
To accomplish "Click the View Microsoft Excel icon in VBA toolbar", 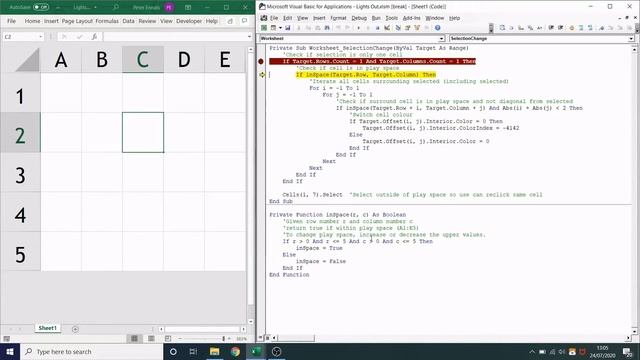I will (x=264, y=28).
